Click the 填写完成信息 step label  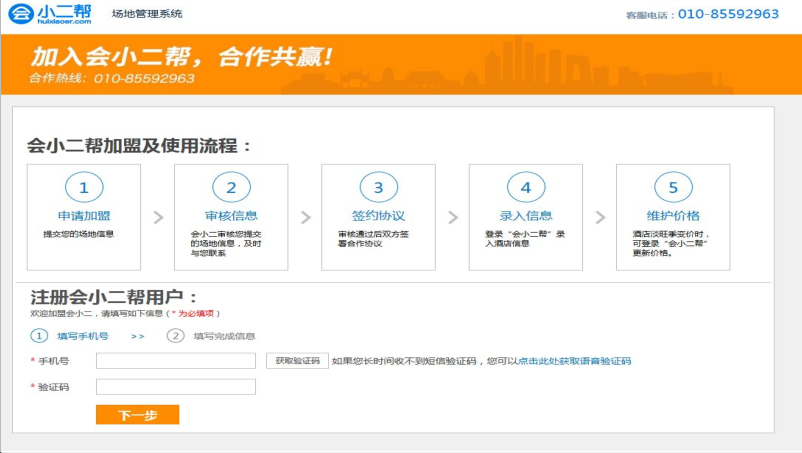tap(224, 336)
